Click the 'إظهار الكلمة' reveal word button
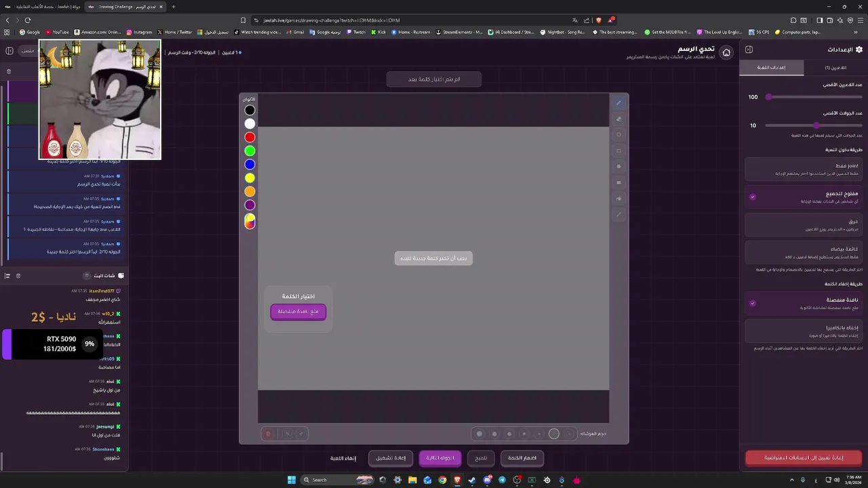The width and height of the screenshot is (868, 488). [522, 458]
